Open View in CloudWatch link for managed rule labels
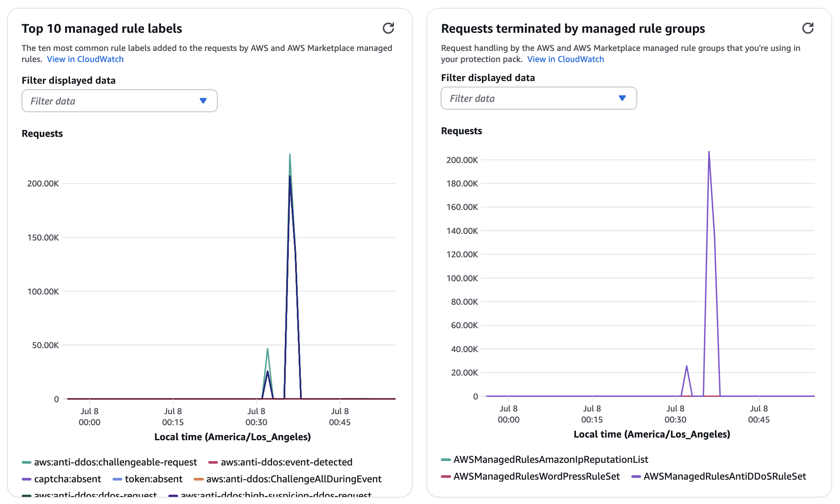 point(85,59)
